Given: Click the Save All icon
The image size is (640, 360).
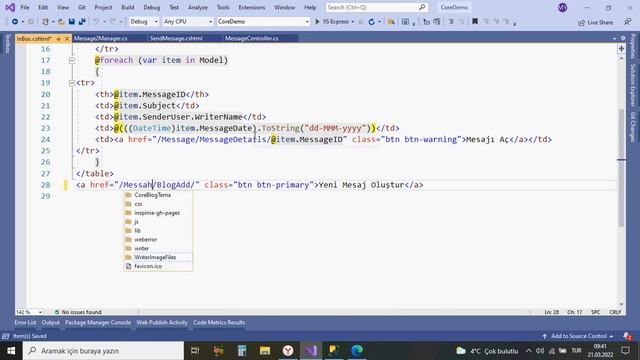Looking at the screenshot, I should point(82,22).
